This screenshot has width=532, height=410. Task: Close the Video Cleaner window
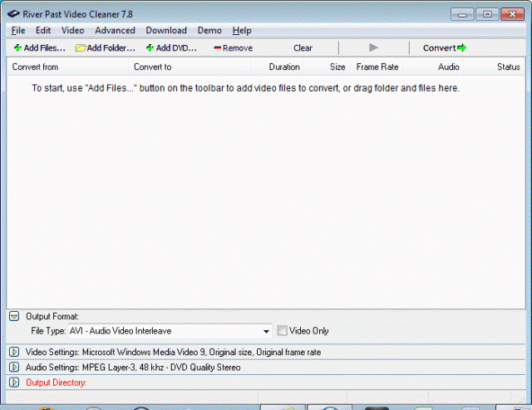(512, 14)
